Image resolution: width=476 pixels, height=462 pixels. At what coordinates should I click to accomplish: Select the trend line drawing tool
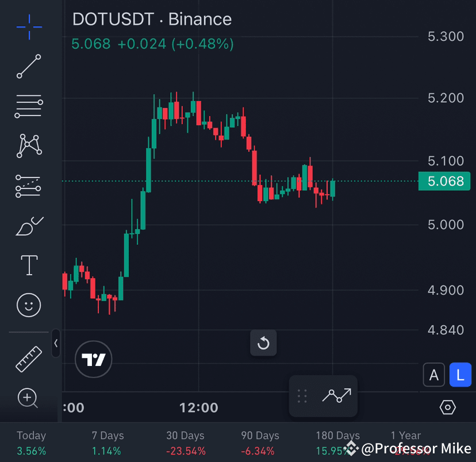(29, 66)
